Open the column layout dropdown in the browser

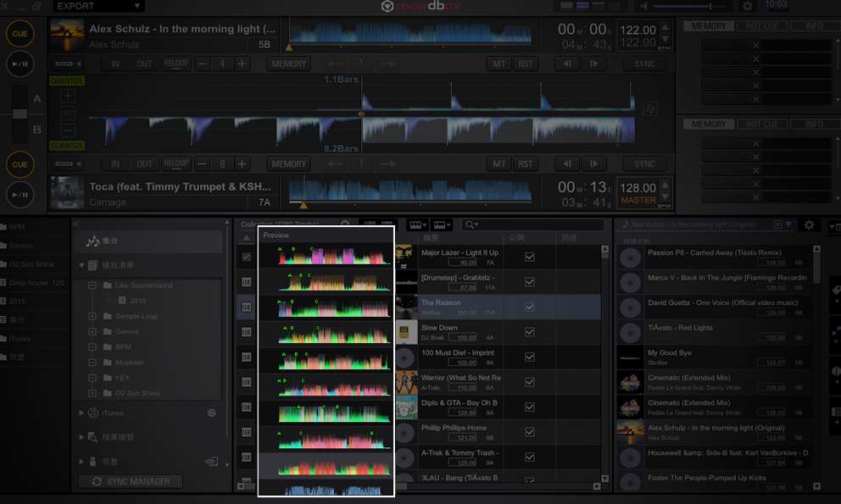(x=417, y=224)
